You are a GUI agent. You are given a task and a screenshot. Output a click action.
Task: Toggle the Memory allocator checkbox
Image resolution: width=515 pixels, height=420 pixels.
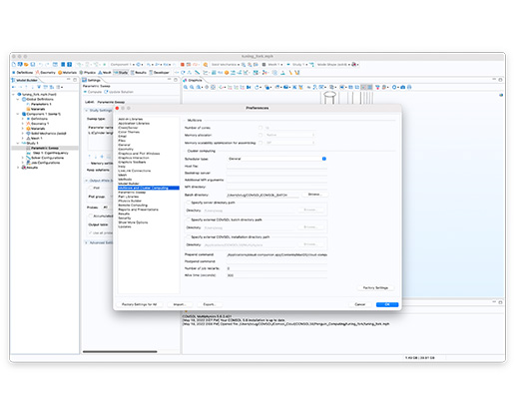[x=260, y=135]
